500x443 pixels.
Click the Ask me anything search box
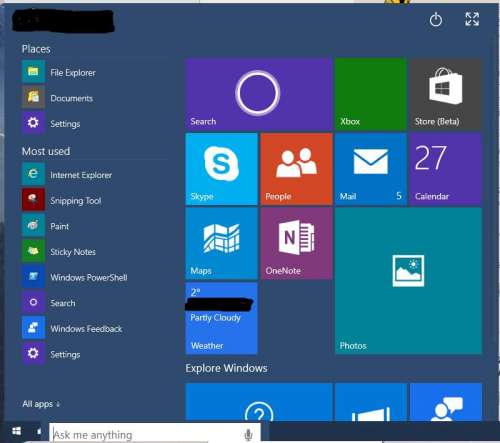pyautogui.click(x=155, y=433)
